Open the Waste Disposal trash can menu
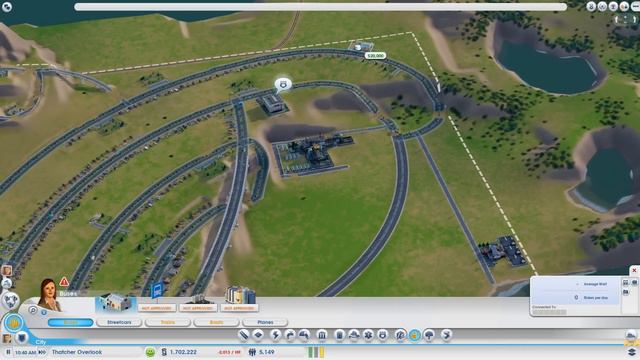 tap(340, 335)
